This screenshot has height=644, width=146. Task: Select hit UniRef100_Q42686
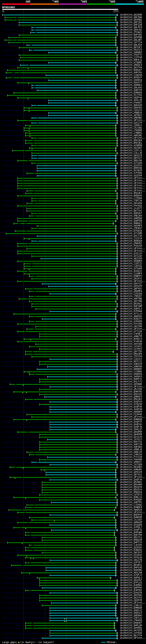pos(131,15)
